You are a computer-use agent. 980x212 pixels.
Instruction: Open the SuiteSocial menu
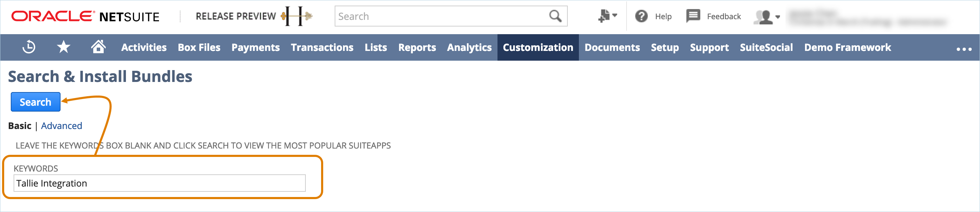(x=766, y=47)
